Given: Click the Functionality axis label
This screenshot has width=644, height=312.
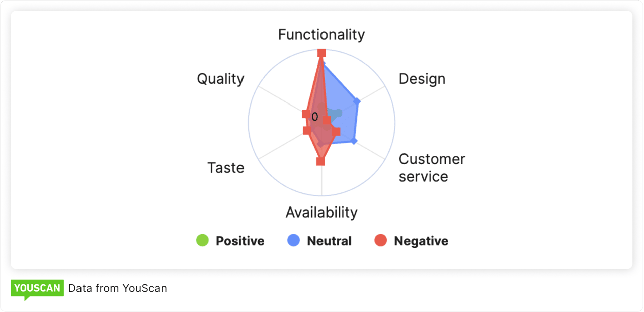Looking at the screenshot, I should pyautogui.click(x=321, y=35).
